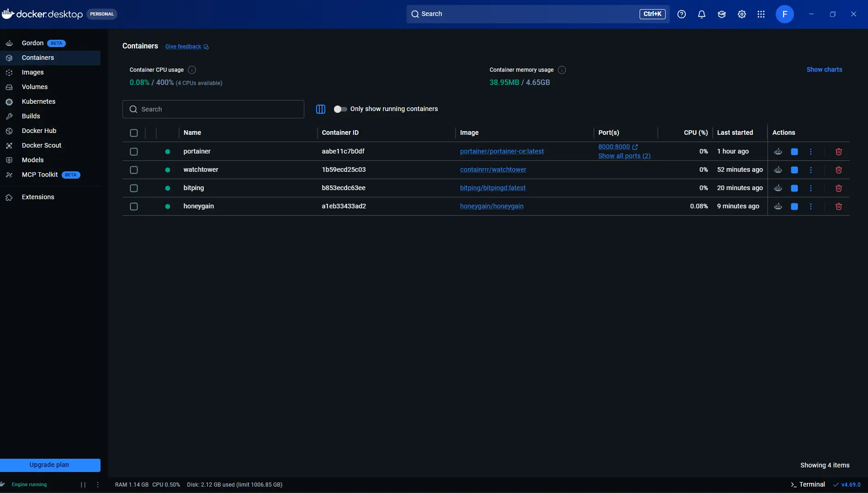868x493 pixels.
Task: Sort by Name column header
Action: [x=192, y=133]
